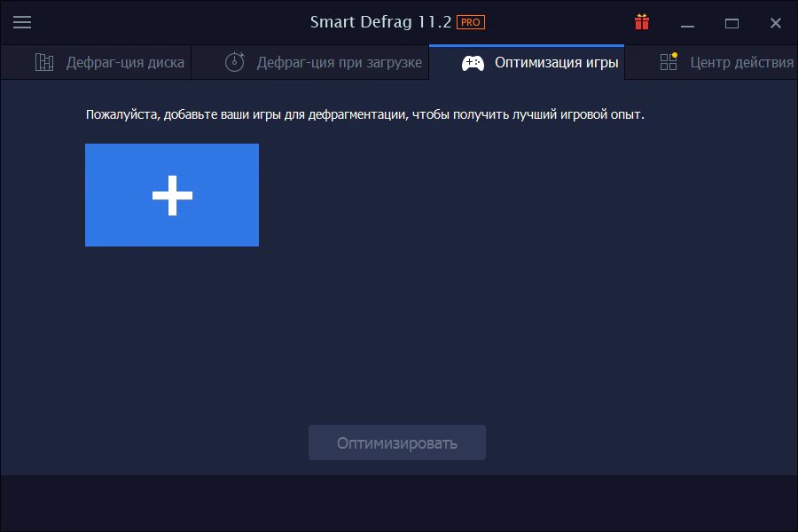Click the white plus sign icon

[x=172, y=195]
